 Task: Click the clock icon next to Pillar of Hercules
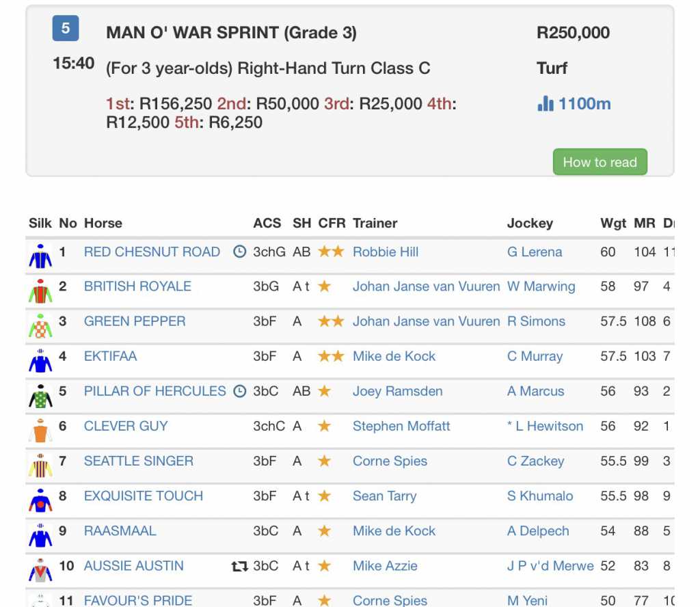click(239, 391)
